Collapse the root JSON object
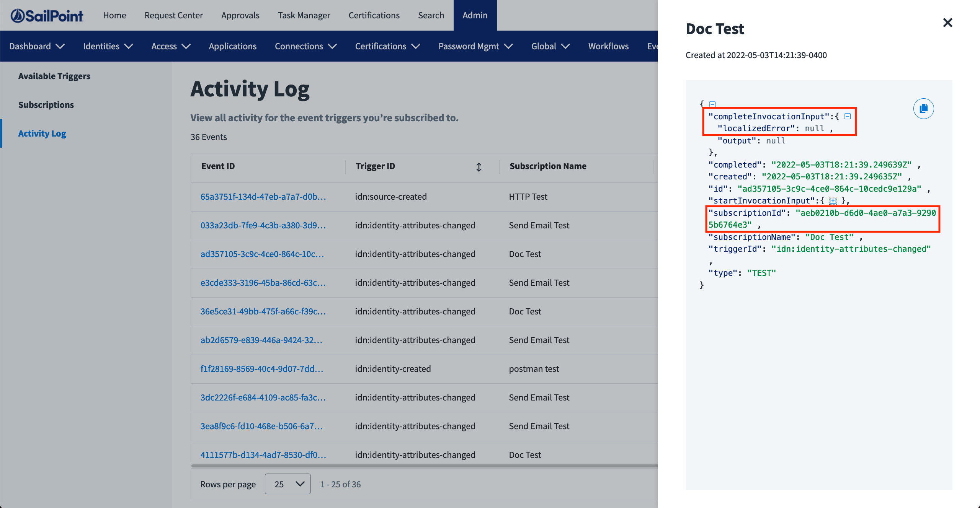The height and width of the screenshot is (508, 980). (712, 104)
